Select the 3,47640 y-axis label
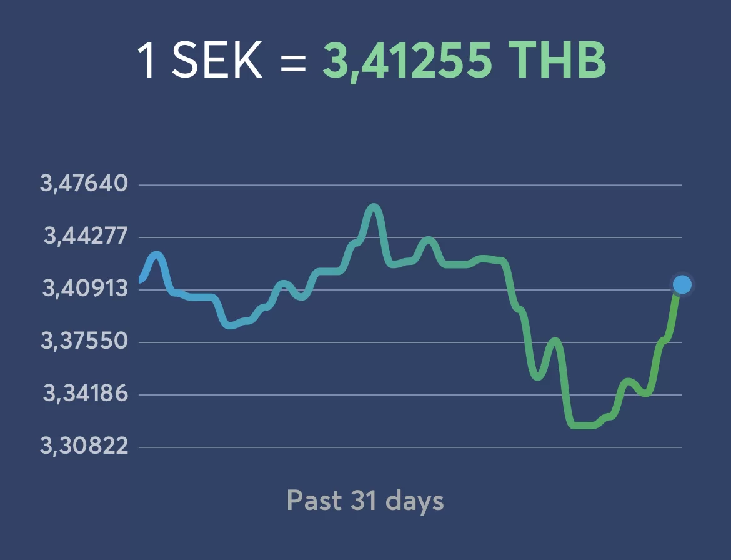The height and width of the screenshot is (560, 731). [x=84, y=184]
